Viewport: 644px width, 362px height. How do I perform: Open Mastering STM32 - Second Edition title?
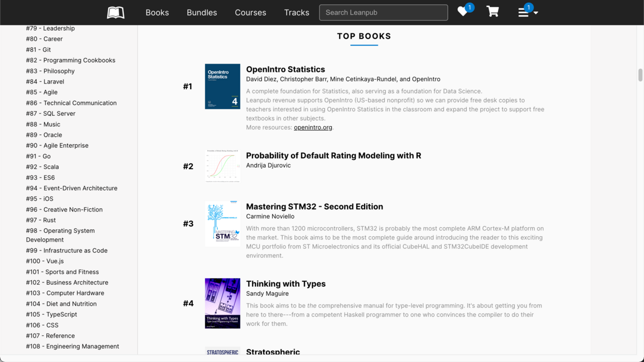tap(314, 207)
